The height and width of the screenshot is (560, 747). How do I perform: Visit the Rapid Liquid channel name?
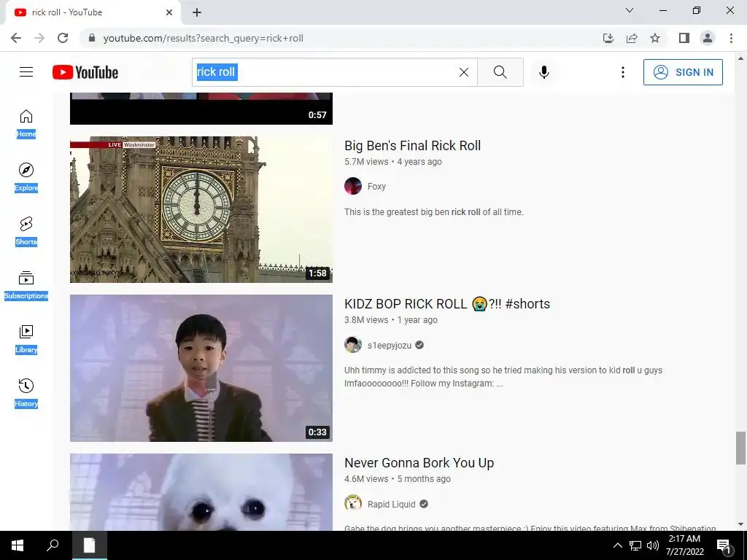pyautogui.click(x=391, y=504)
